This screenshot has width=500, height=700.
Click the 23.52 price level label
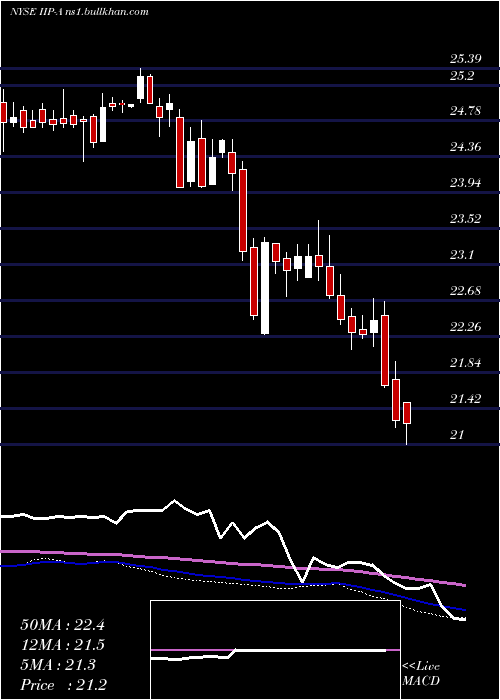465,219
